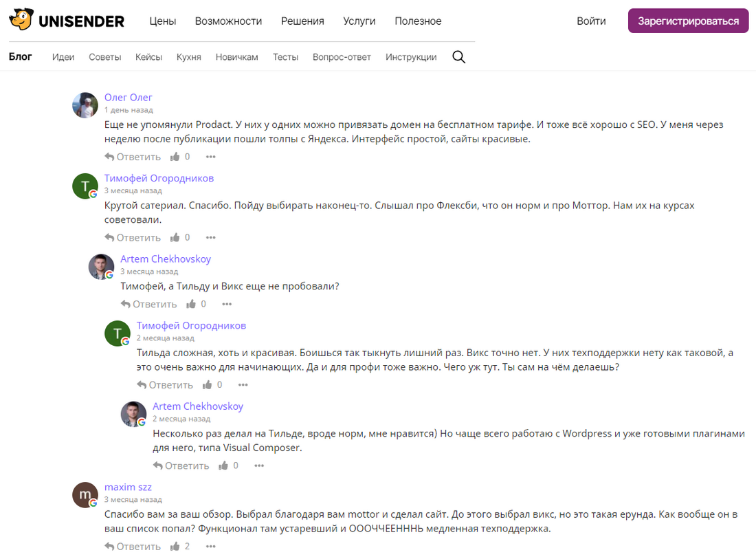Open the Цены menu item

162,21
